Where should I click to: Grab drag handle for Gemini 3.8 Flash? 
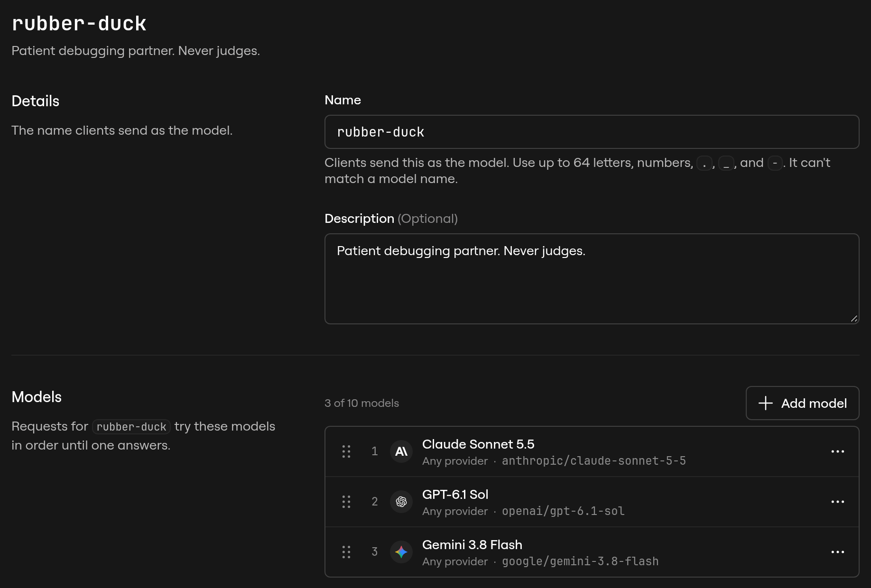coord(346,552)
